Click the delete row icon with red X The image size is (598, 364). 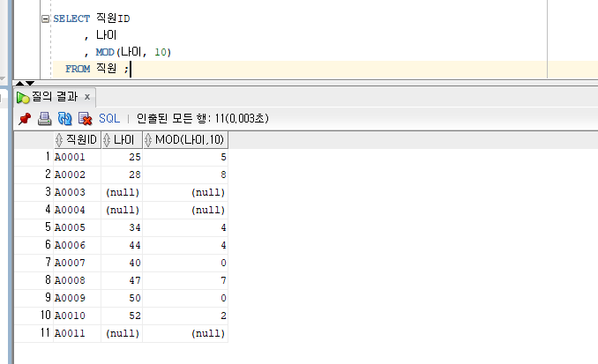click(x=85, y=118)
